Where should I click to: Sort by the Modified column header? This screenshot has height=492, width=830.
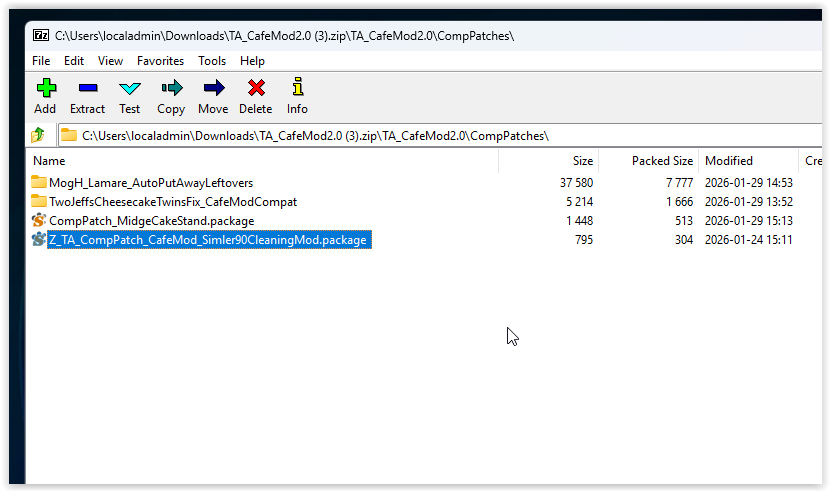(x=748, y=161)
